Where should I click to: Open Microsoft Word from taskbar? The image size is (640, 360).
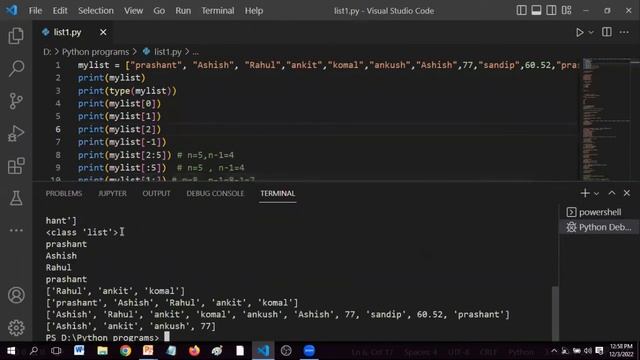(x=79, y=351)
